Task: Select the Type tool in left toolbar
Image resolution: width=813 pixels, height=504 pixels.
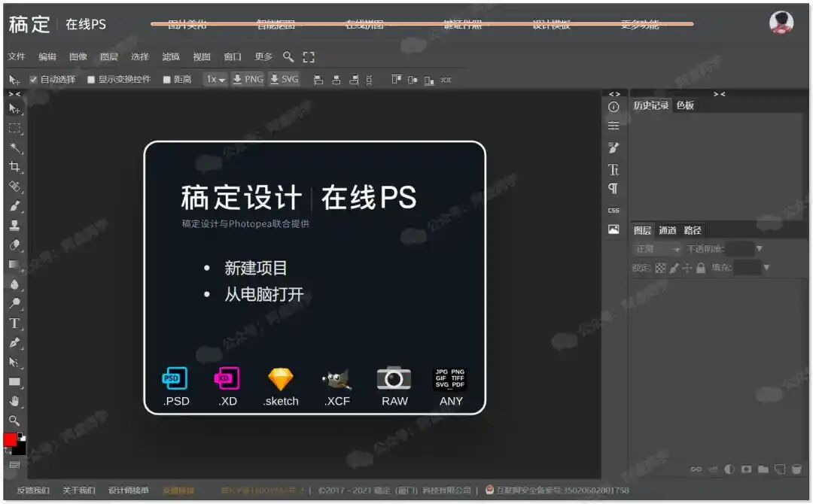Action: click(x=14, y=323)
